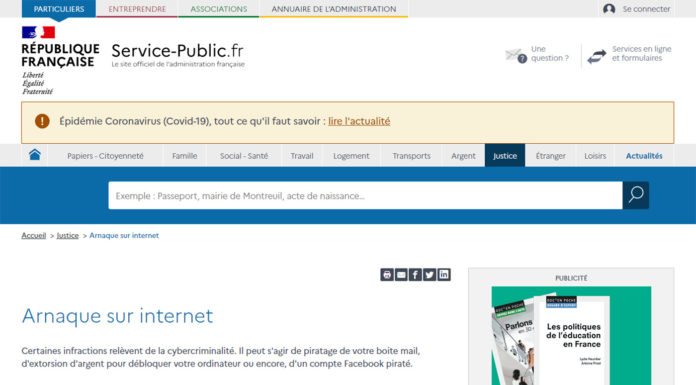This screenshot has height=385, width=696.
Task: Open the Associations tab
Action: pyautogui.click(x=218, y=9)
